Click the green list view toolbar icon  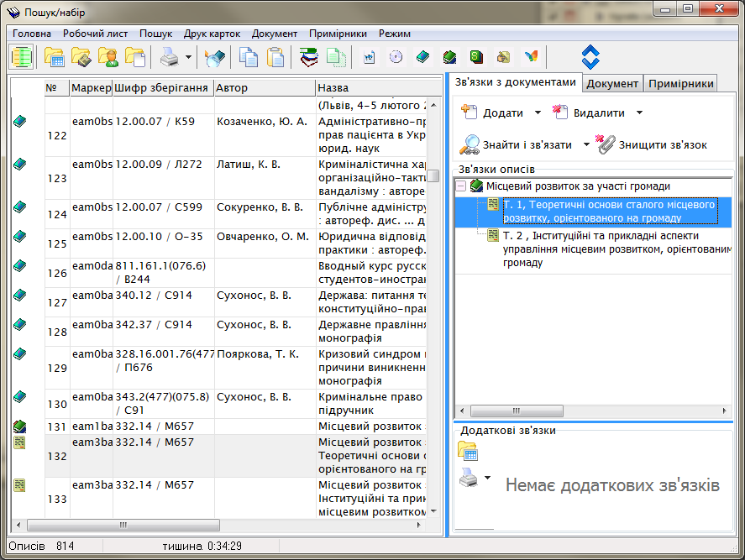22,57
